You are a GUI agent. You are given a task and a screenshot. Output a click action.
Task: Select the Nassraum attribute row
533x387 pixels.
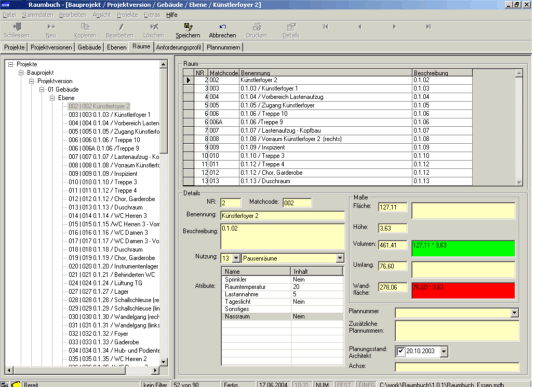(282, 317)
